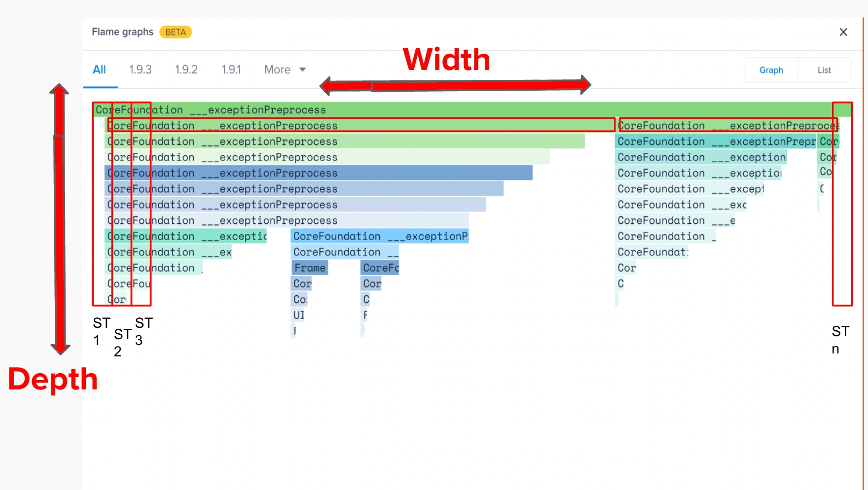
Task: Switch to the All versions tab
Action: (x=99, y=70)
